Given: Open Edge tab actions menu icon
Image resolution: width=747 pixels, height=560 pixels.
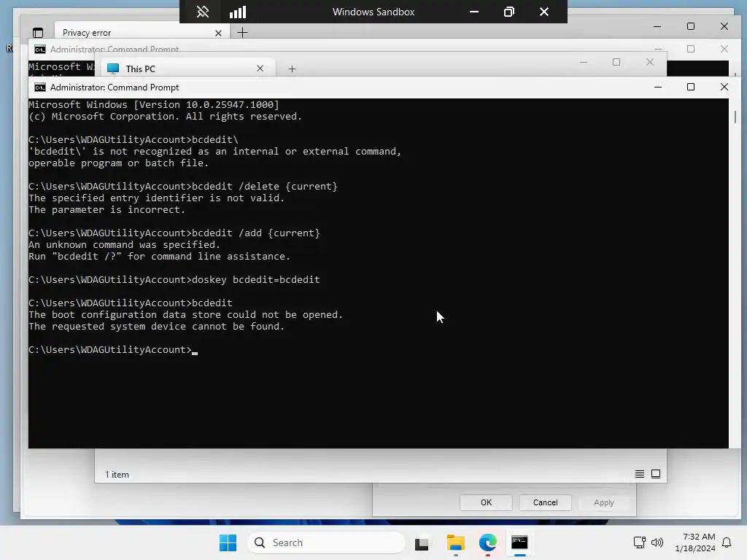Looking at the screenshot, I should [x=38, y=33].
